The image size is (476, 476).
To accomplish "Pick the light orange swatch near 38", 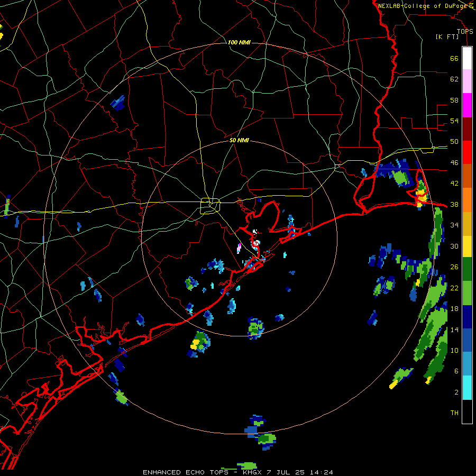I will (467, 200).
